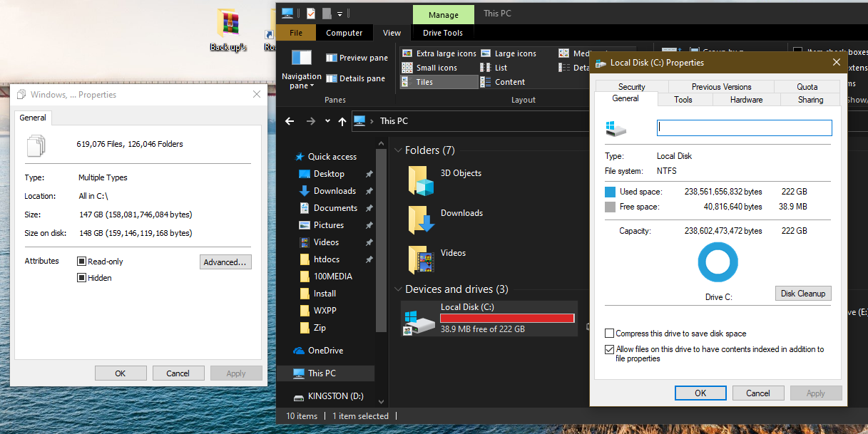
Task: Open Hardware tab in C: Properties
Action: (747, 100)
